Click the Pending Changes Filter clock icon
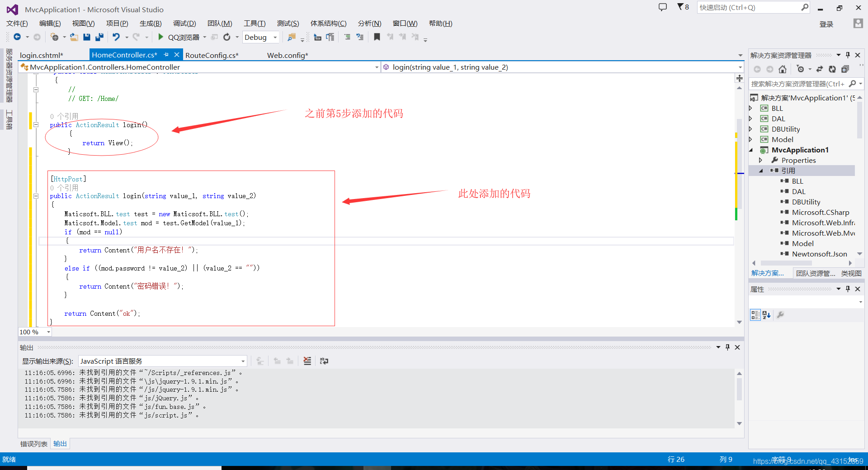The image size is (868, 470). coord(801,69)
